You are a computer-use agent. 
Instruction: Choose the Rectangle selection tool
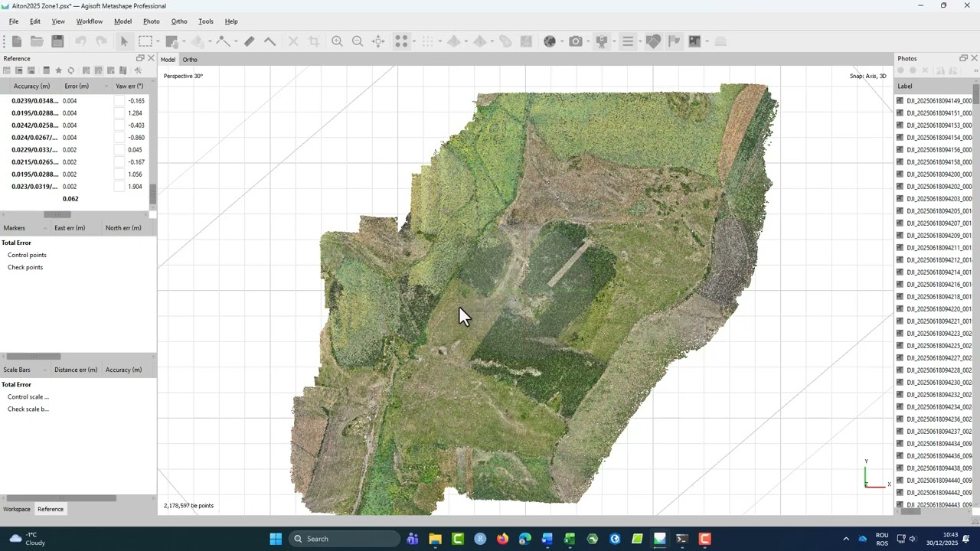145,41
